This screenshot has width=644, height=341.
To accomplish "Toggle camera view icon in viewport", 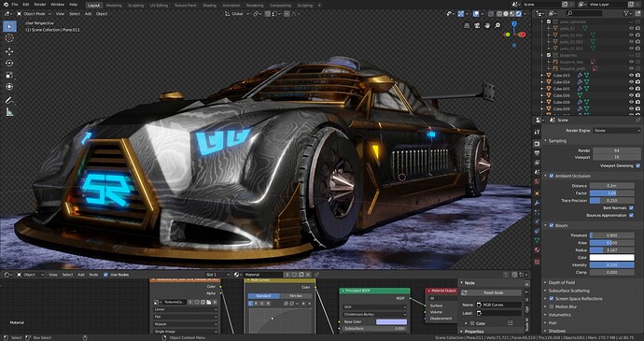I will [477, 25].
